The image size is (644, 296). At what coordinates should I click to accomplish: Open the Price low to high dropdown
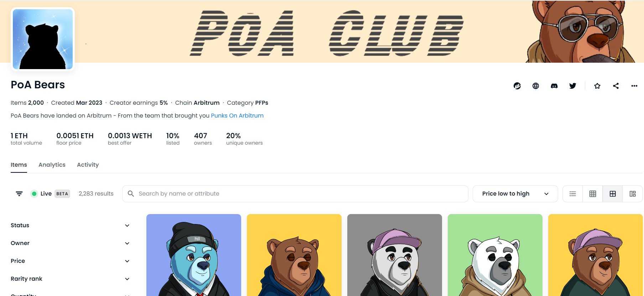coord(515,194)
